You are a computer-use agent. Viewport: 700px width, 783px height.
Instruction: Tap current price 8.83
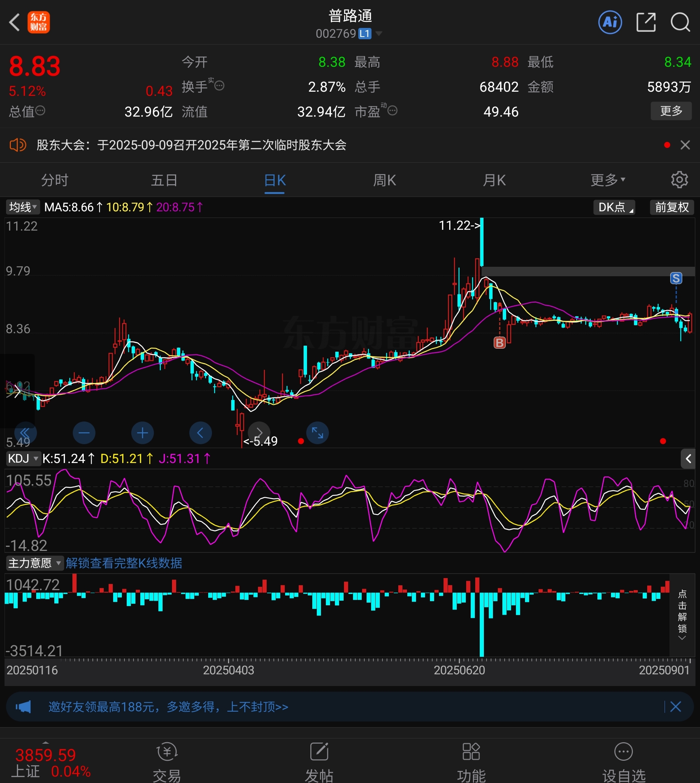tap(35, 66)
